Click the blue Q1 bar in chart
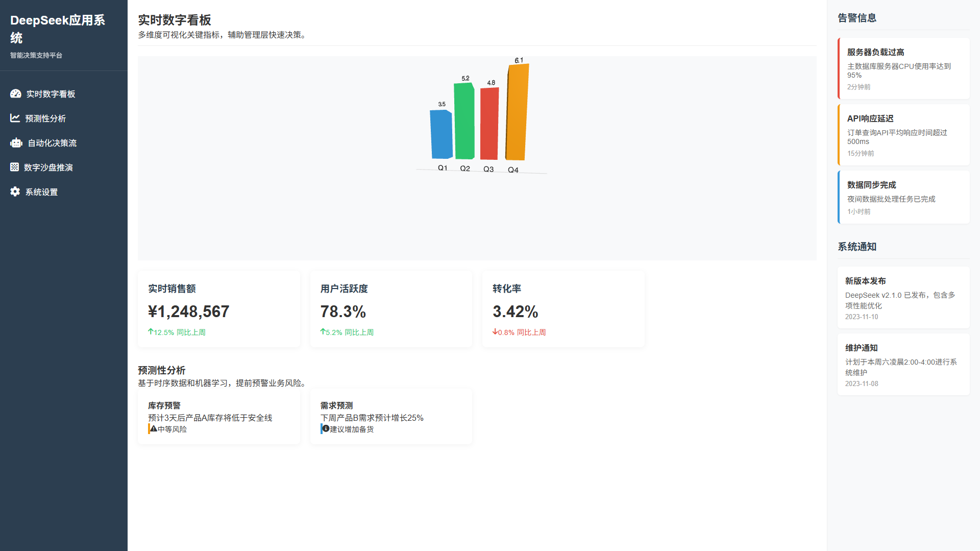The height and width of the screenshot is (551, 980). click(x=441, y=134)
